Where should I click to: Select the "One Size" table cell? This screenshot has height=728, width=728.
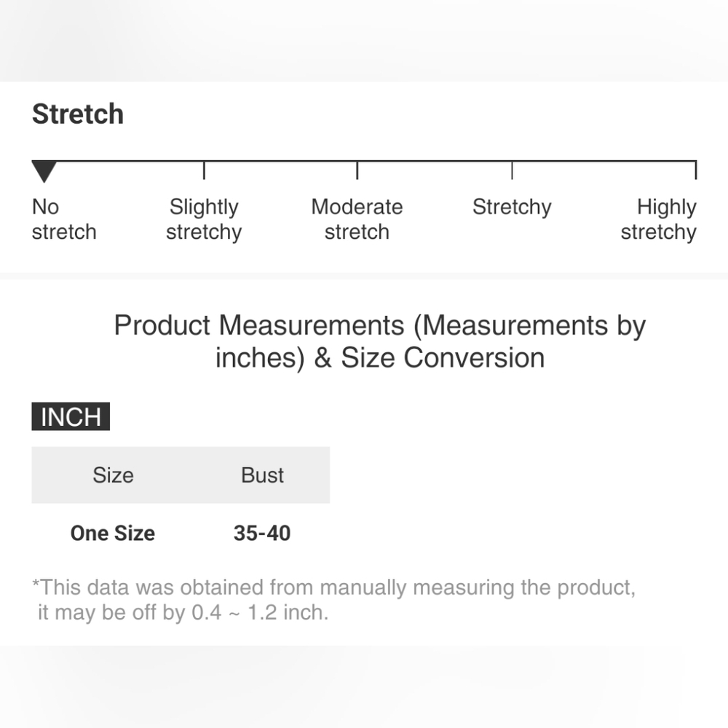pos(113,533)
